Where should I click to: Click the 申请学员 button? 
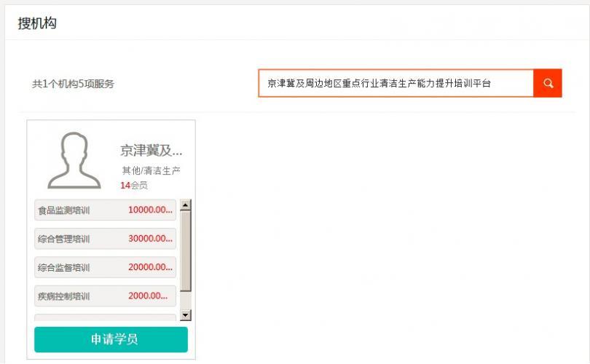[x=111, y=339]
